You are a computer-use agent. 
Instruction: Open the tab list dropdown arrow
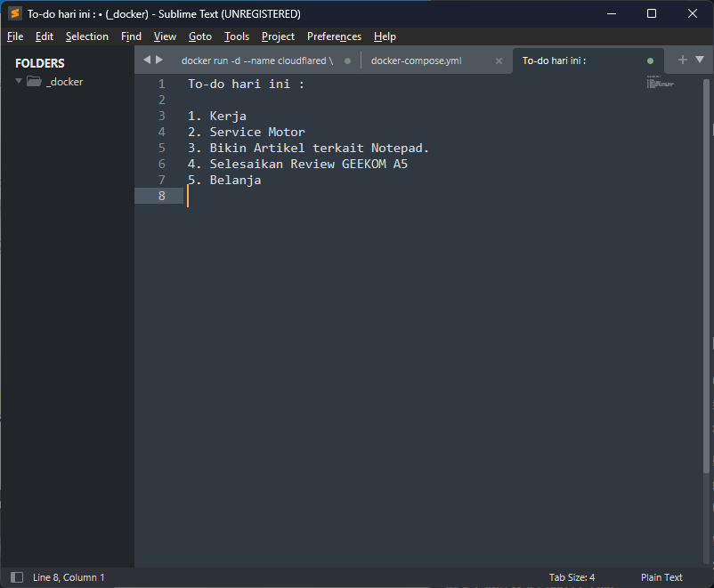[x=700, y=60]
